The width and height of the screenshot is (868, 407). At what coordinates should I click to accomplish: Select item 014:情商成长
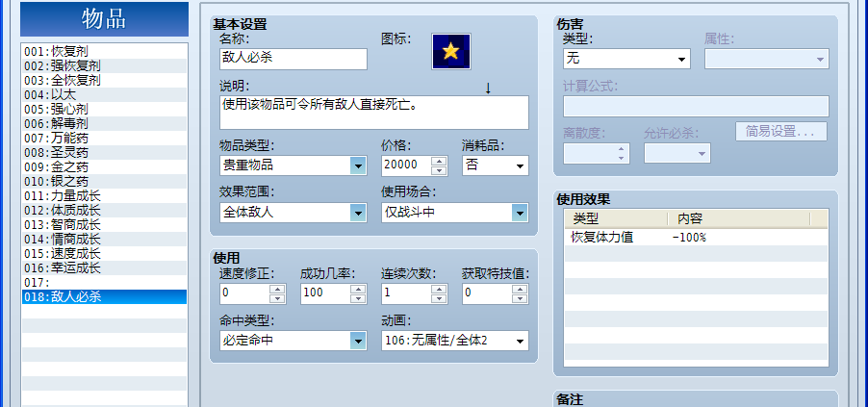pyautogui.click(x=104, y=239)
